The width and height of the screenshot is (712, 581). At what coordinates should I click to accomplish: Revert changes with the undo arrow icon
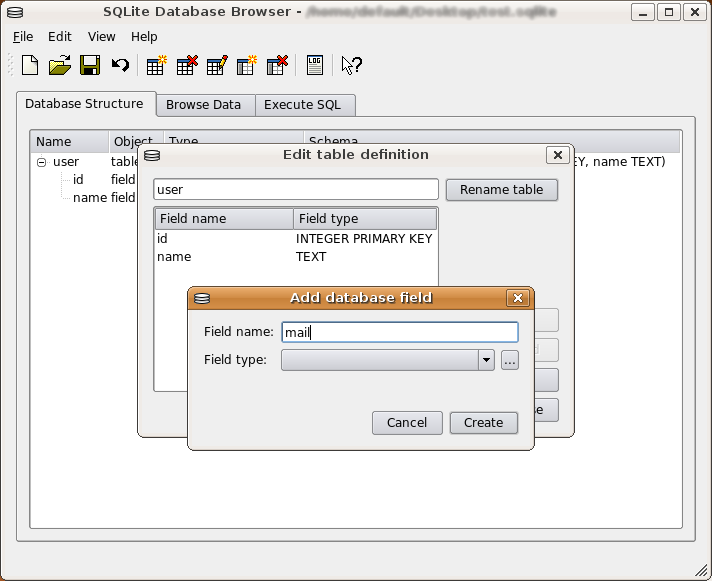pos(120,66)
